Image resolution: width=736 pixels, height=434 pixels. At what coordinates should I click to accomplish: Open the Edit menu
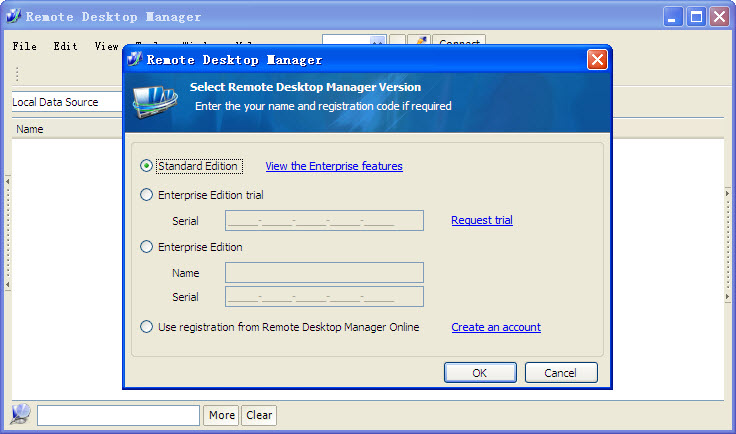[x=65, y=46]
